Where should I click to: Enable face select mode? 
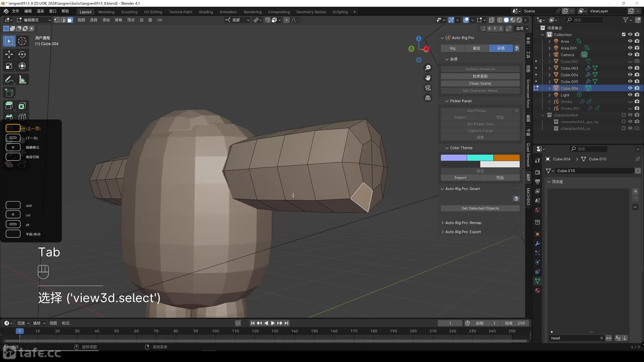[70, 20]
